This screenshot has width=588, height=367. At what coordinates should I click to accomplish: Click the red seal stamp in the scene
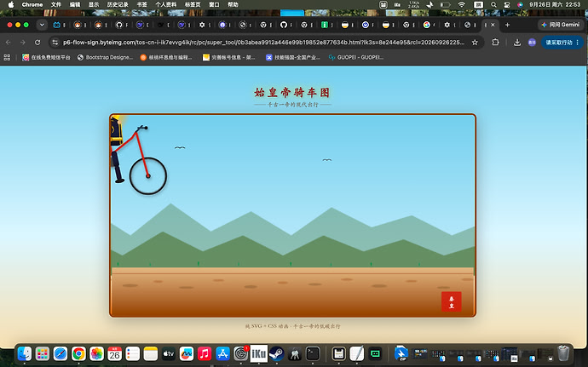(451, 301)
